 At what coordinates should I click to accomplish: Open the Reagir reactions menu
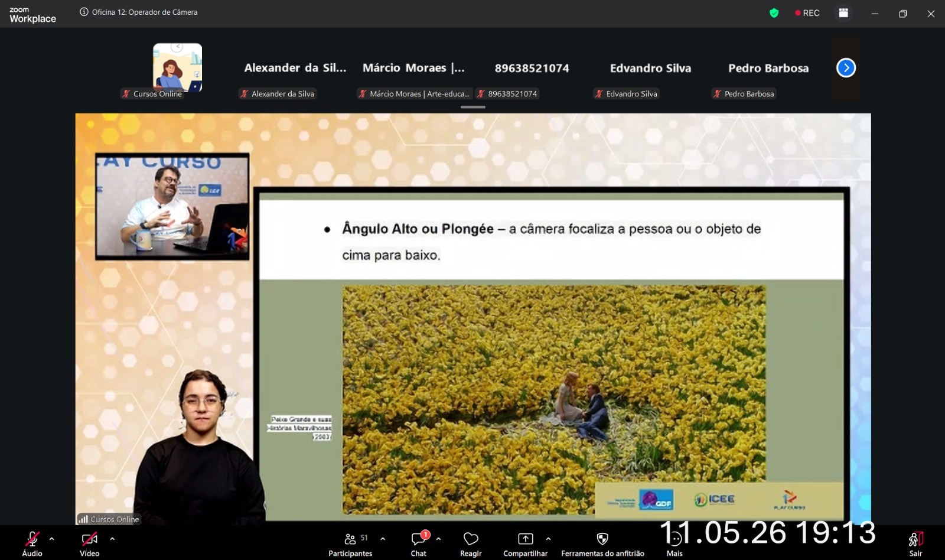tap(471, 543)
